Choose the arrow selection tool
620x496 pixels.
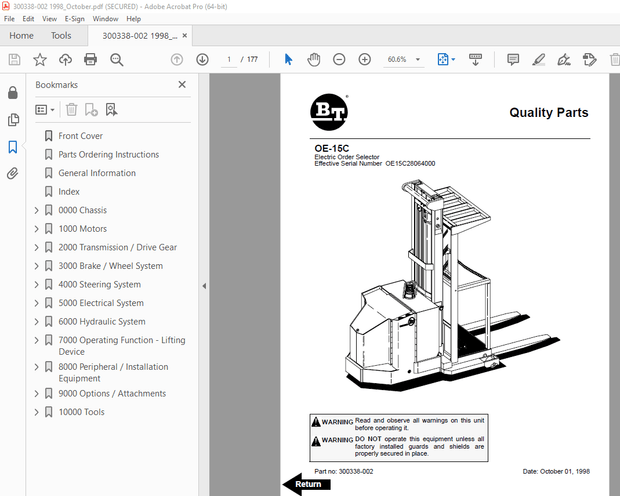tap(289, 60)
